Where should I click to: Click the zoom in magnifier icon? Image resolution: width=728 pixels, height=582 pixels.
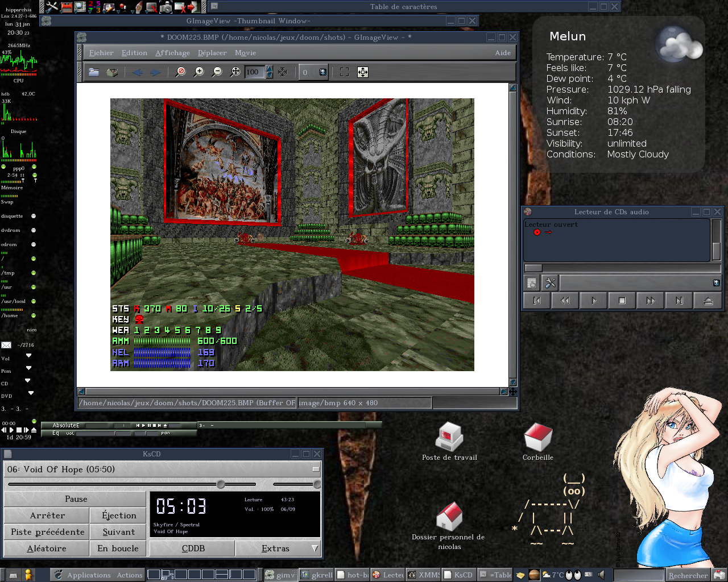click(198, 72)
